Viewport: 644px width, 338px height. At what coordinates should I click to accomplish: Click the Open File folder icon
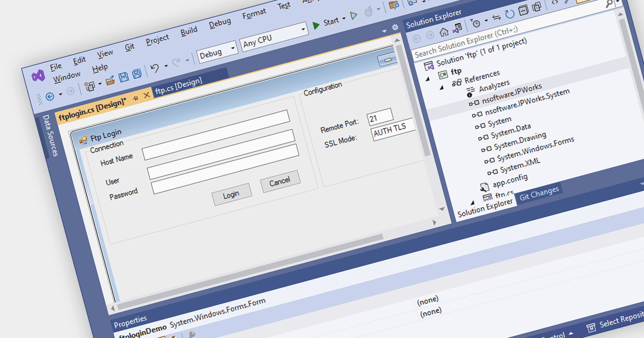click(110, 81)
